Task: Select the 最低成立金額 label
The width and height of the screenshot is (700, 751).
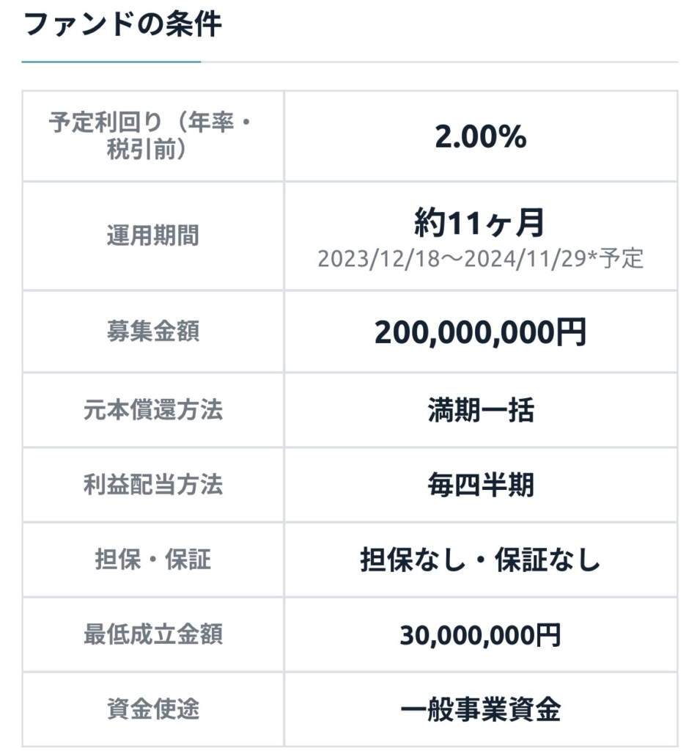Action: [x=152, y=634]
